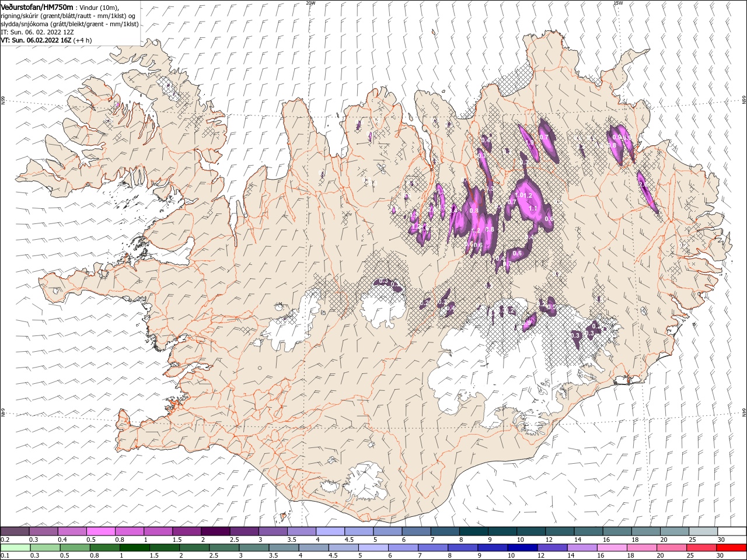Screen dimensions: 747x560
Task: Pick the 0.8–1 orchid swatch in upper legend
Action: [130, 531]
